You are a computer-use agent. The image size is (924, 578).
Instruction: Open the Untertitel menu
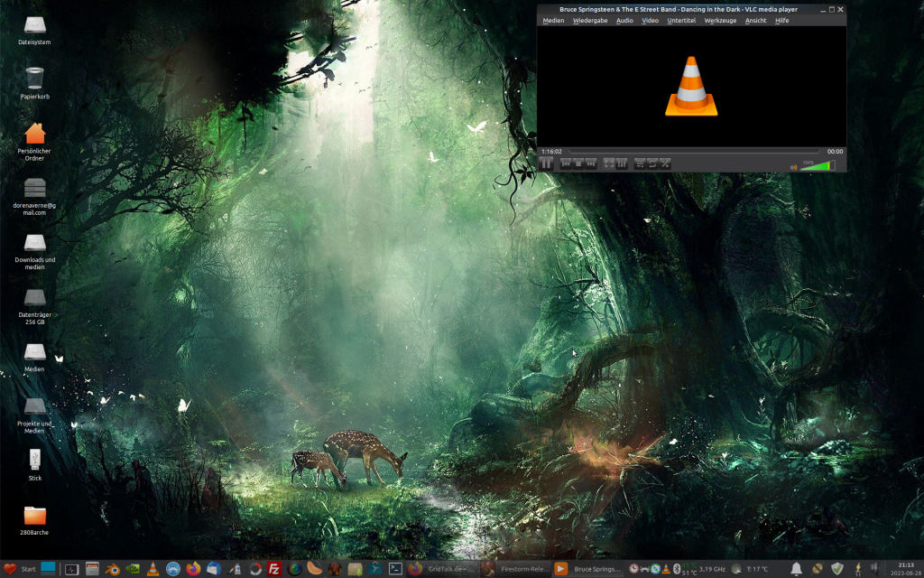[x=681, y=20]
